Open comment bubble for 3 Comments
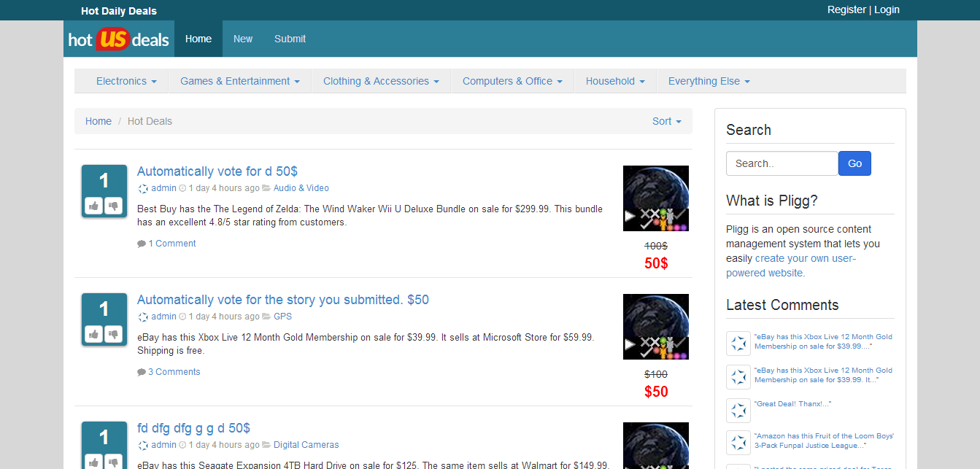This screenshot has height=469, width=980. tap(142, 372)
